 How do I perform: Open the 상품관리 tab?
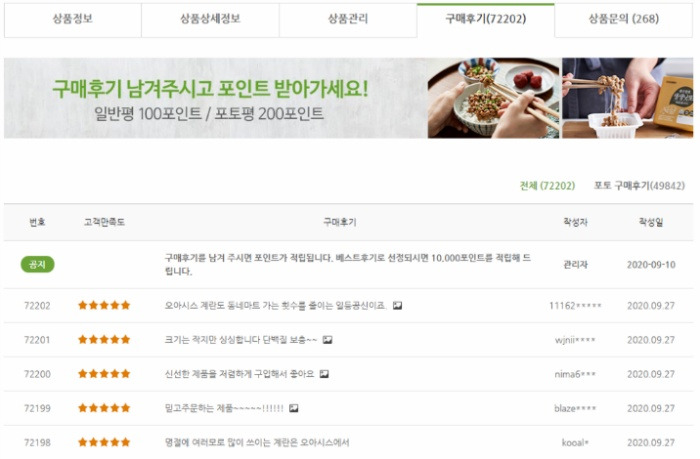(348, 20)
